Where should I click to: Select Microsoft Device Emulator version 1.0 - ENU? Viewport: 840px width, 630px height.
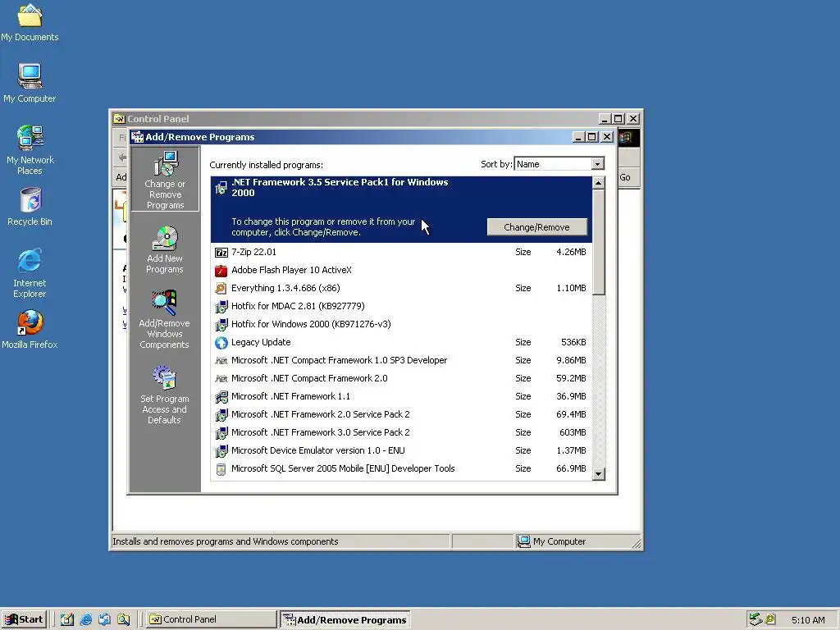(x=402, y=451)
